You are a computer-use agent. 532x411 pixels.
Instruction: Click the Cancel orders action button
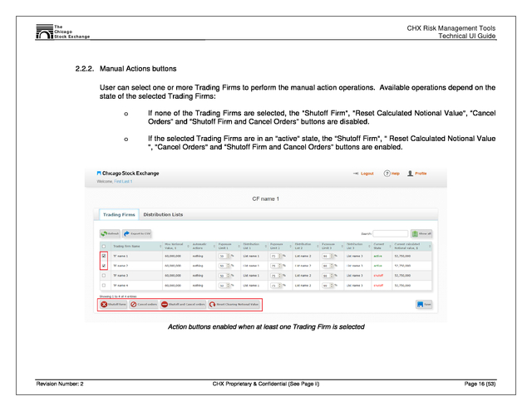click(x=144, y=304)
